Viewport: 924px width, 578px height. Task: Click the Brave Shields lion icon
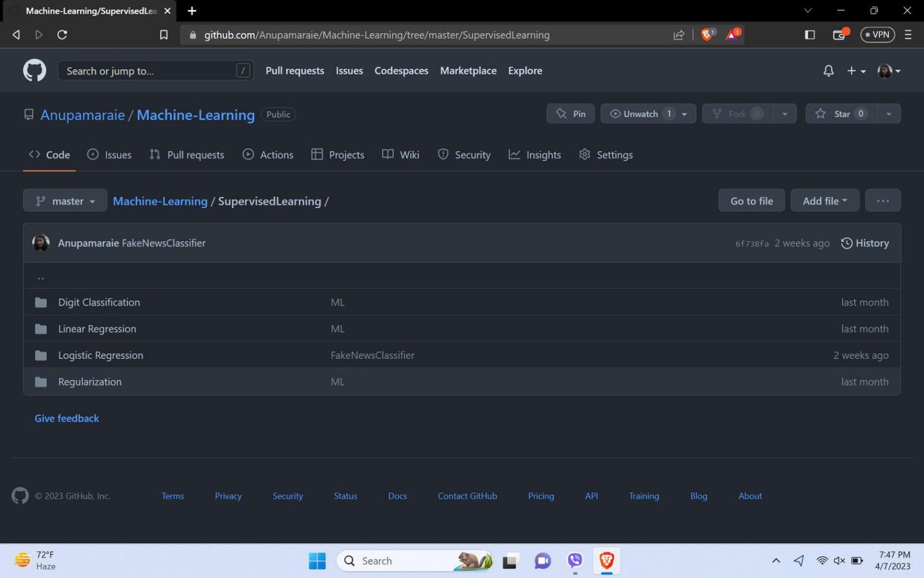point(707,35)
